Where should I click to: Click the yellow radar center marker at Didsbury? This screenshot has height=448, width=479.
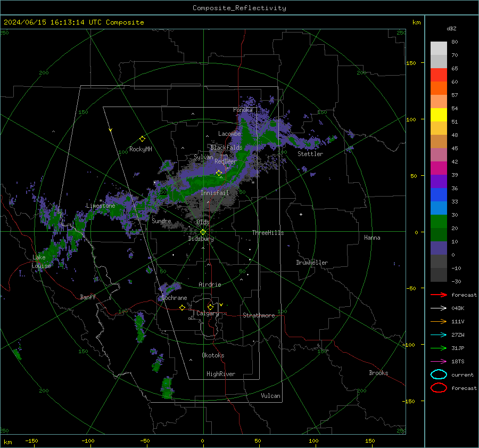203,232
